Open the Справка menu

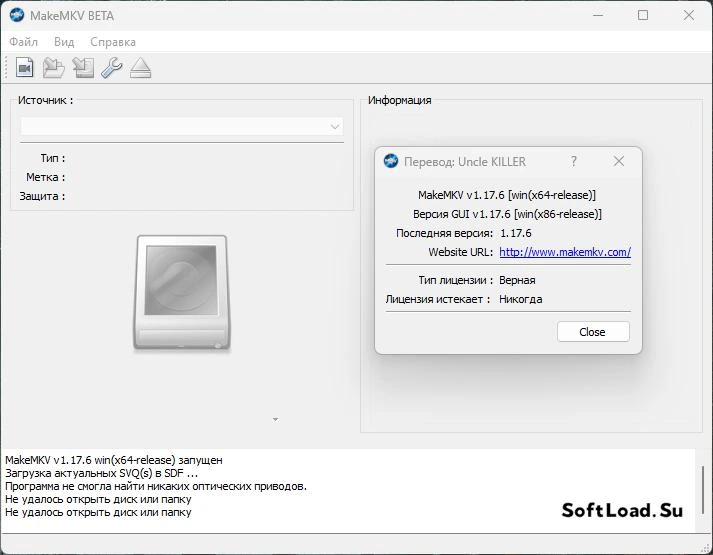pos(113,42)
